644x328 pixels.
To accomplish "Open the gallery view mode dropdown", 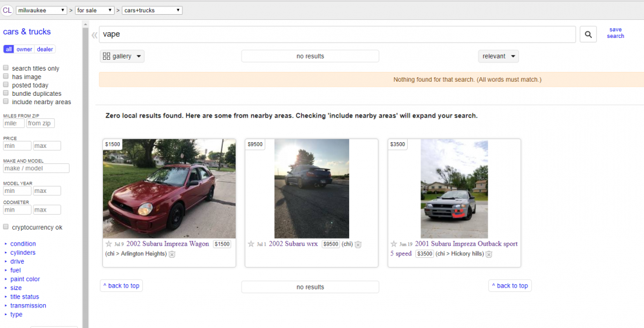I will [x=122, y=56].
